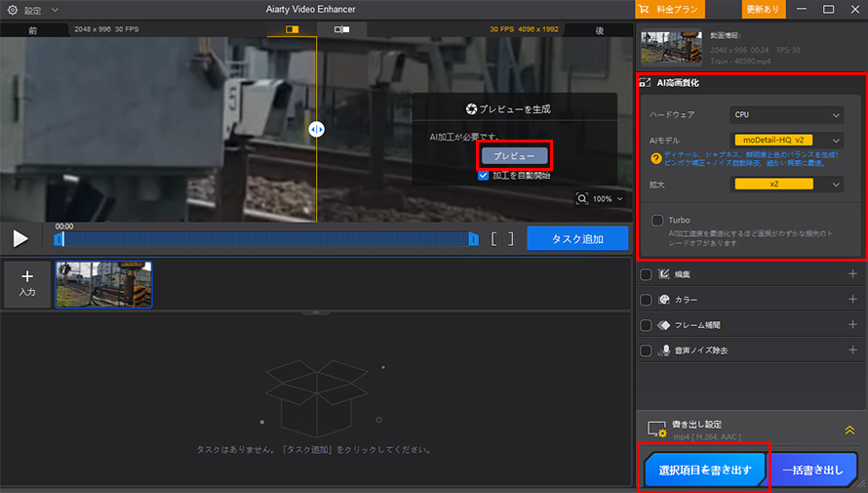Click the 料金プラン cart button

pyautogui.click(x=670, y=10)
